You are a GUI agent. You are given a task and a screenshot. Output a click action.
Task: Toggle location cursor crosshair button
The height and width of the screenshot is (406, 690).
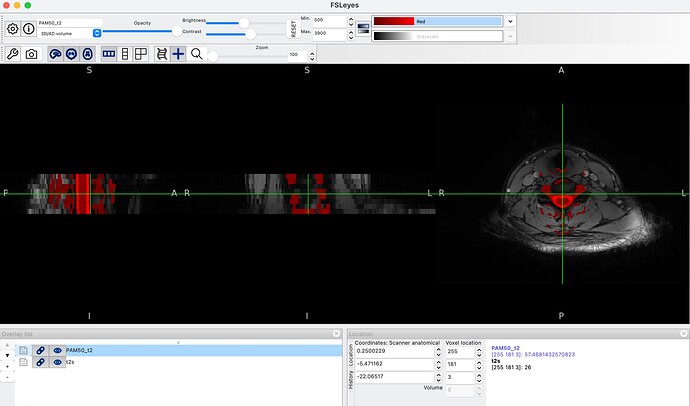(x=178, y=54)
